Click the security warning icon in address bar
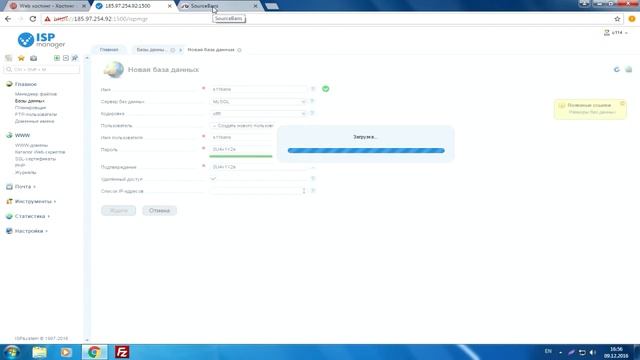The image size is (640, 360). (47, 19)
